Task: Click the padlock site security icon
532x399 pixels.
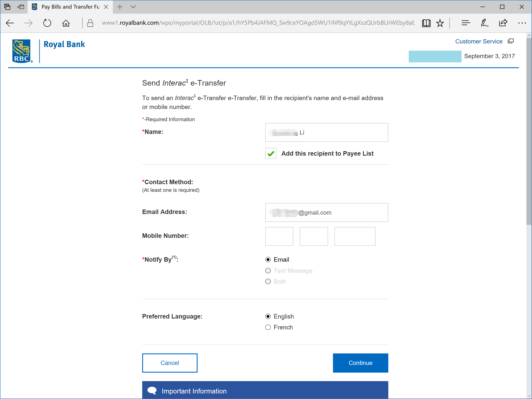Action: coord(90,23)
